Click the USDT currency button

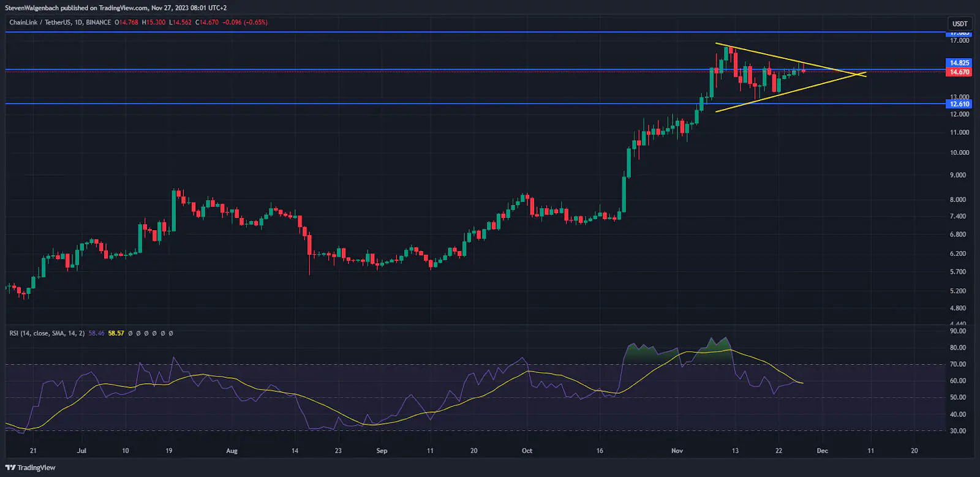960,24
